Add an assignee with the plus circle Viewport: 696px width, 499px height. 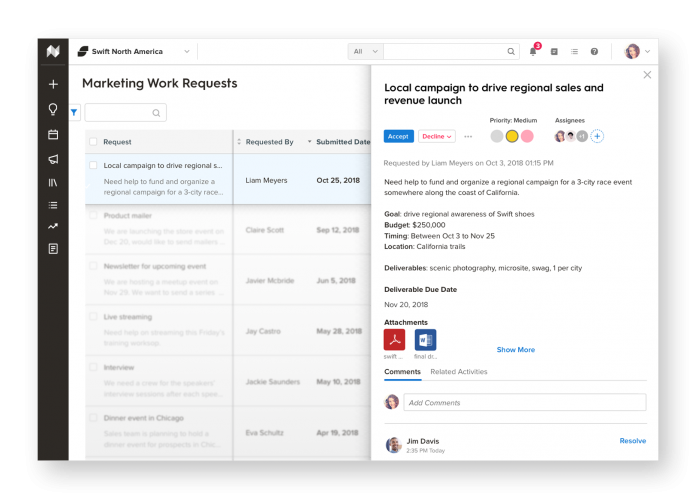597,136
